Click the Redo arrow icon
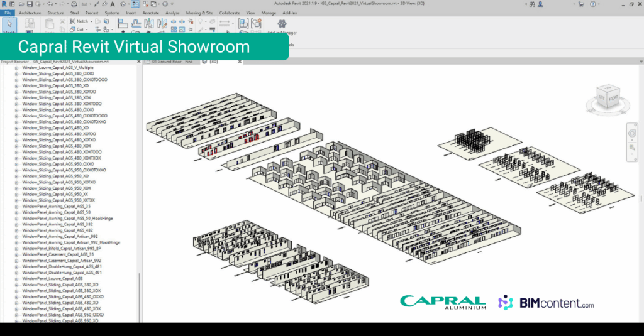The height and width of the screenshot is (336, 644). point(62,4)
